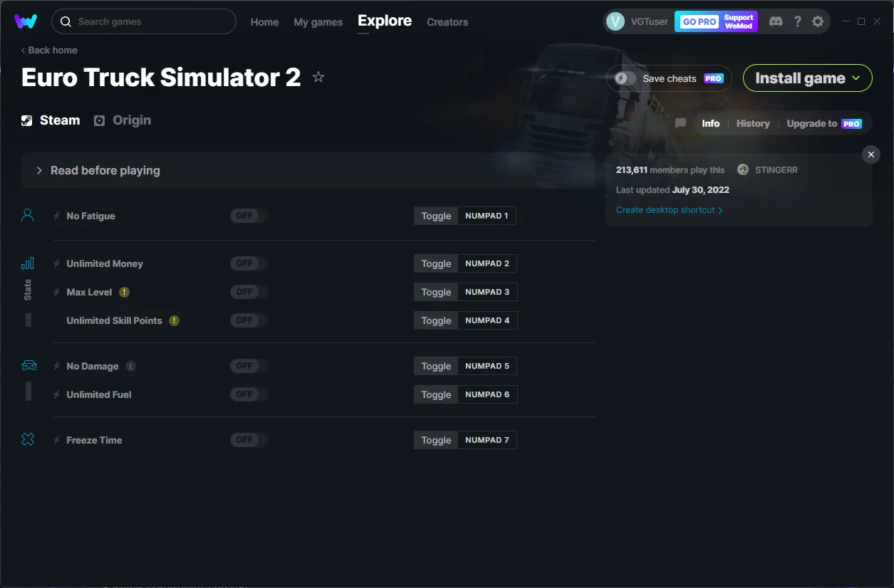Click the WeMod logo icon
The width and height of the screenshot is (894, 588).
pos(26,21)
